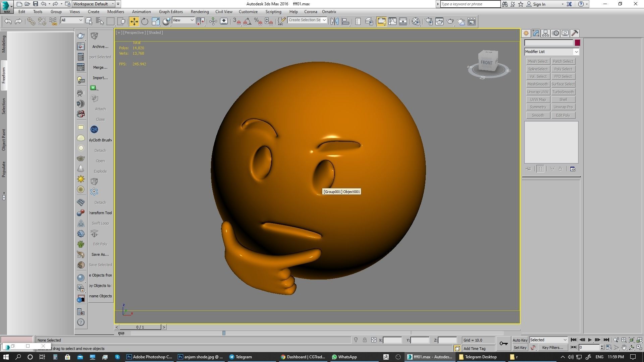Open the Rendered Frame Window icon
The image size is (644, 362).
point(439,21)
